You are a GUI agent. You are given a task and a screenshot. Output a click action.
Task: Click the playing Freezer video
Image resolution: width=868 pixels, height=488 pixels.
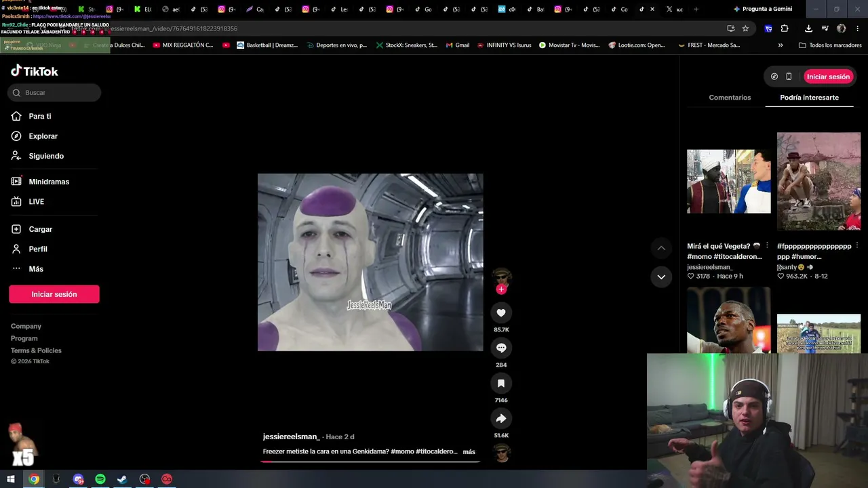[x=370, y=262]
